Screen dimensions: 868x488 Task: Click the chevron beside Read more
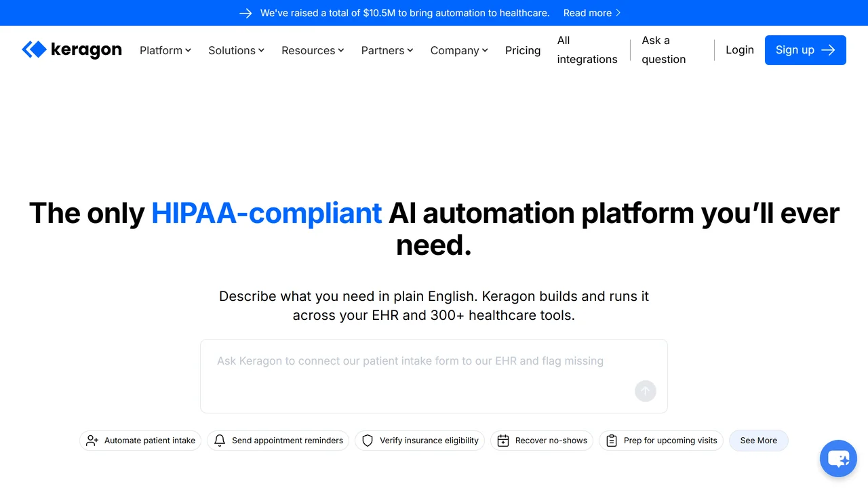(618, 13)
